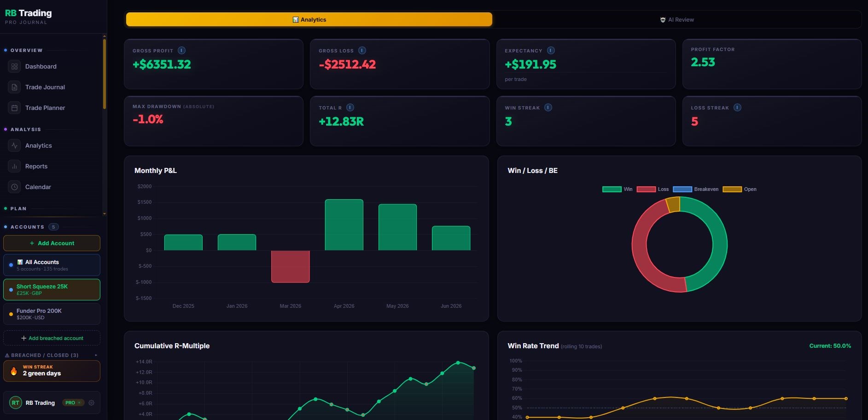Screen dimensions: 868x420
Task: Show Win Streak info icon
Action: (x=548, y=108)
